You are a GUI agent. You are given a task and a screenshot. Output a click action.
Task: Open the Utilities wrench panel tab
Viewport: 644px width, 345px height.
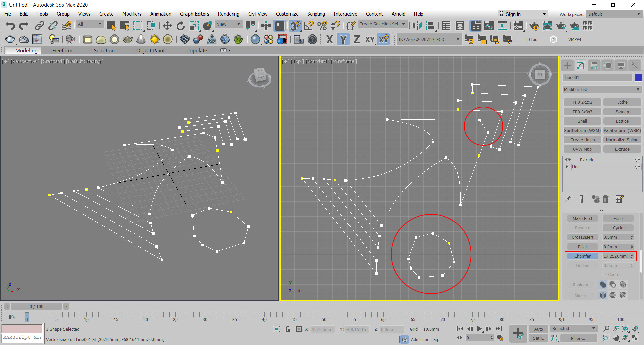pyautogui.click(x=634, y=65)
